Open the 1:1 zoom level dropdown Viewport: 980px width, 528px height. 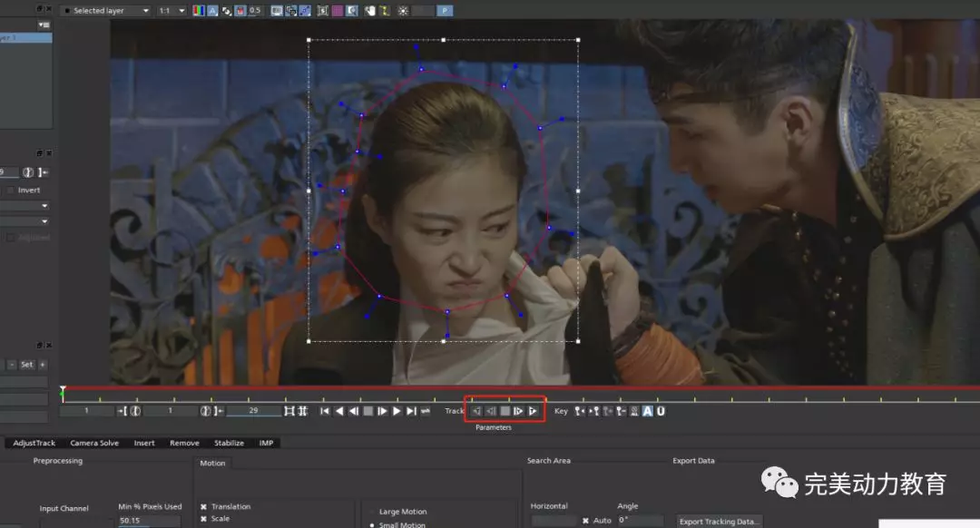171,11
